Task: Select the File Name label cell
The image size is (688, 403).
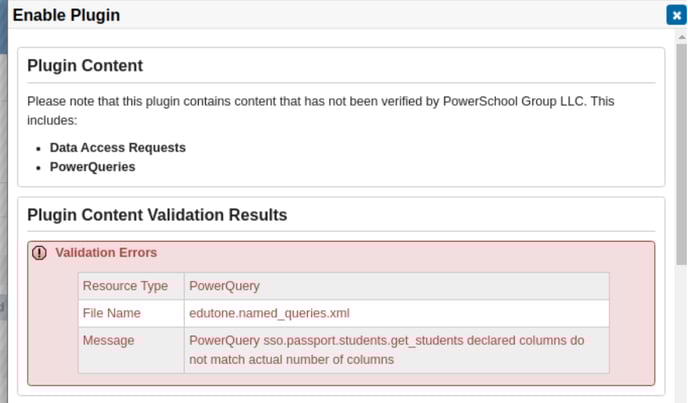Action: click(111, 313)
